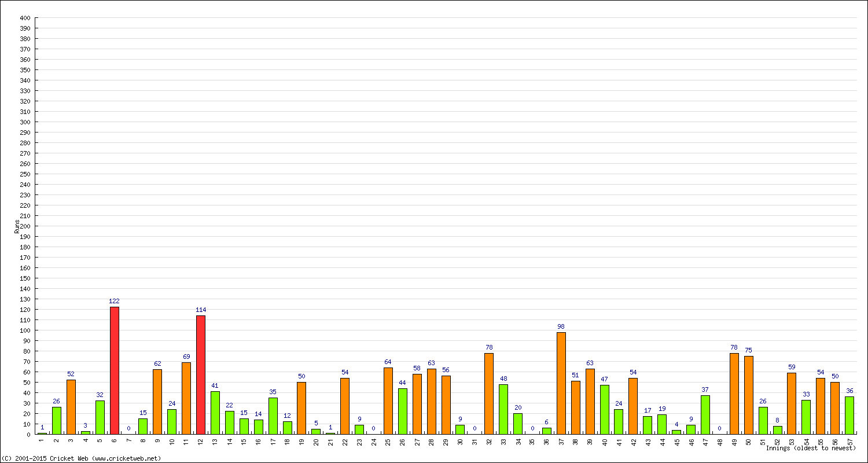Image resolution: width=868 pixels, height=463 pixels.
Task: Click the value label 114
Action: pyautogui.click(x=201, y=310)
